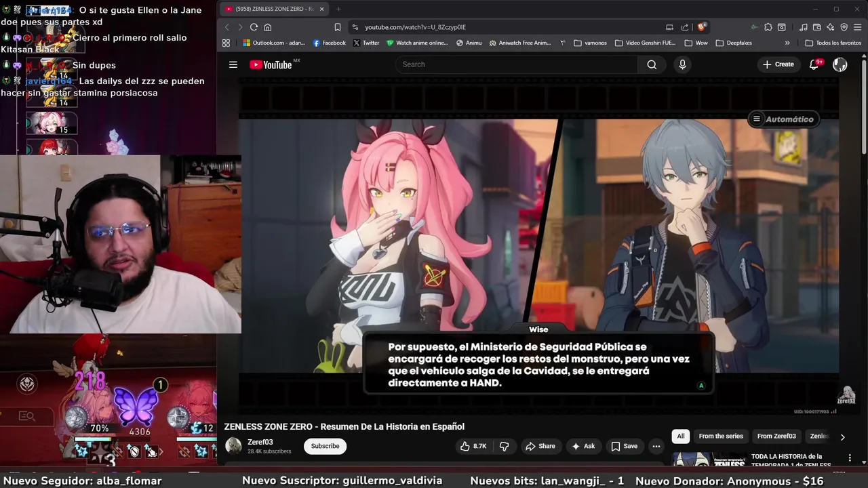
Task: Go back with the browser back arrow
Action: pyautogui.click(x=227, y=27)
